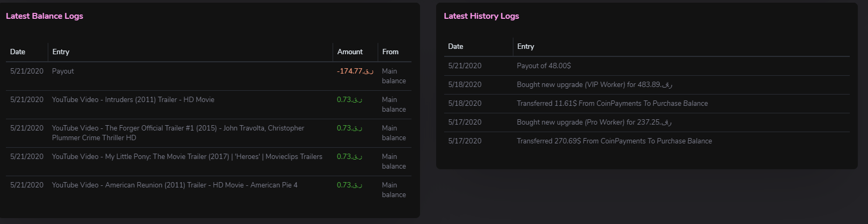
Task: Select the Date column header in History Logs
Action: (x=455, y=46)
